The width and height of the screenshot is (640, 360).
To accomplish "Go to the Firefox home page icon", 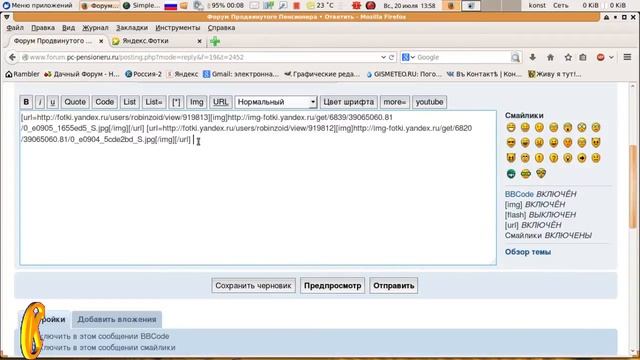I will [551, 57].
